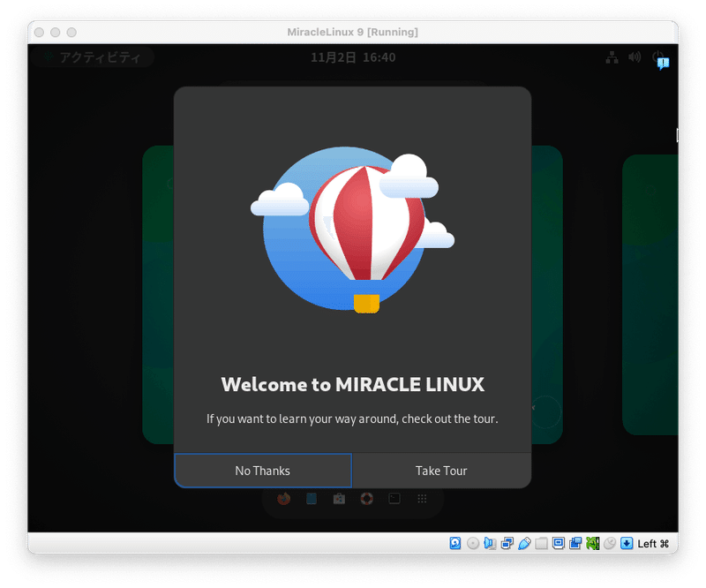The width and height of the screenshot is (706, 588).
Task: Open the Software bag icon in dash
Action: [x=339, y=499]
